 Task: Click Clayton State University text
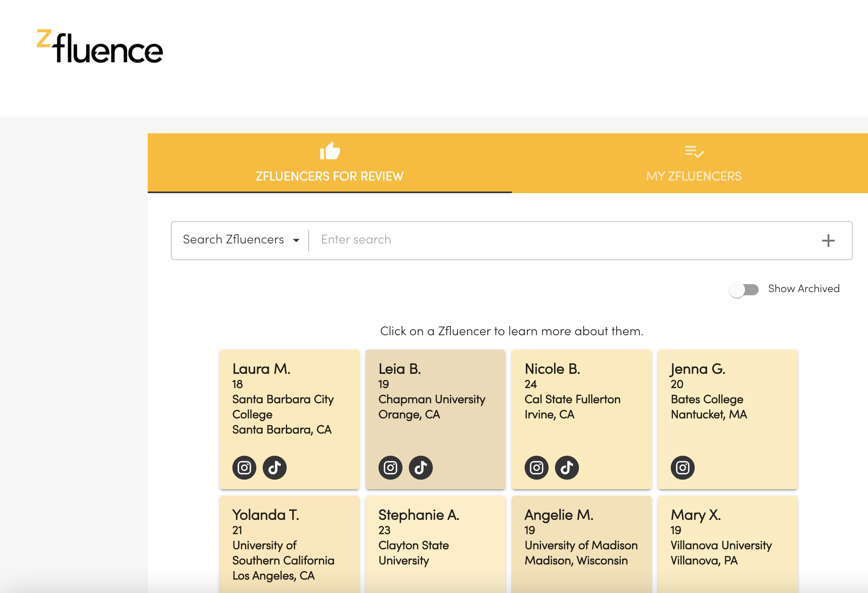[414, 553]
